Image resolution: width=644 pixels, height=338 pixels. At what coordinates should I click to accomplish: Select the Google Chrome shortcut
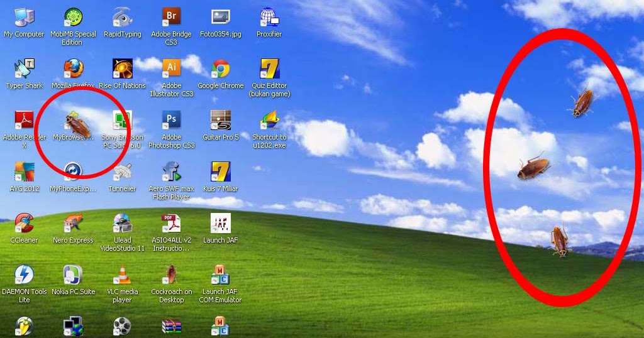220,68
